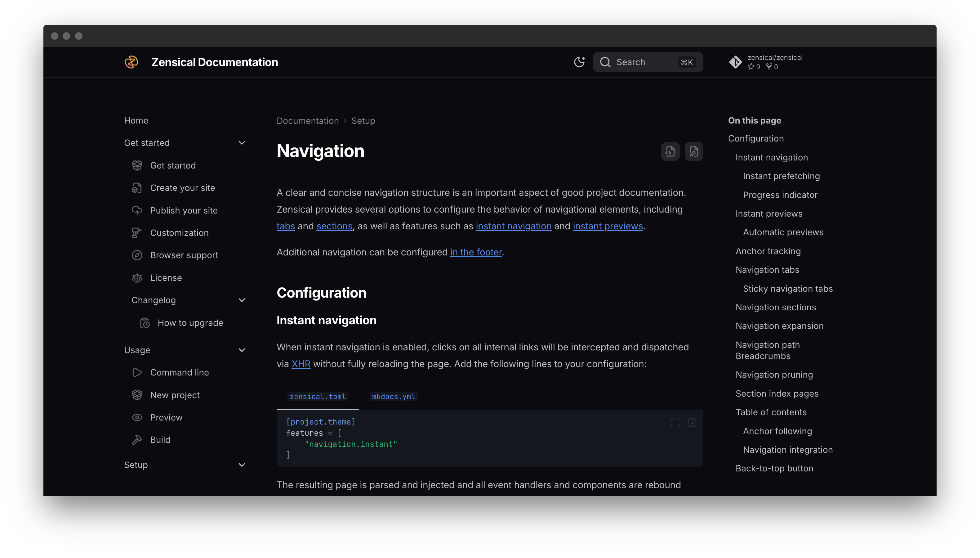Collapse the Changelog section chevron
Screen dimensions: 980x558
click(x=242, y=300)
